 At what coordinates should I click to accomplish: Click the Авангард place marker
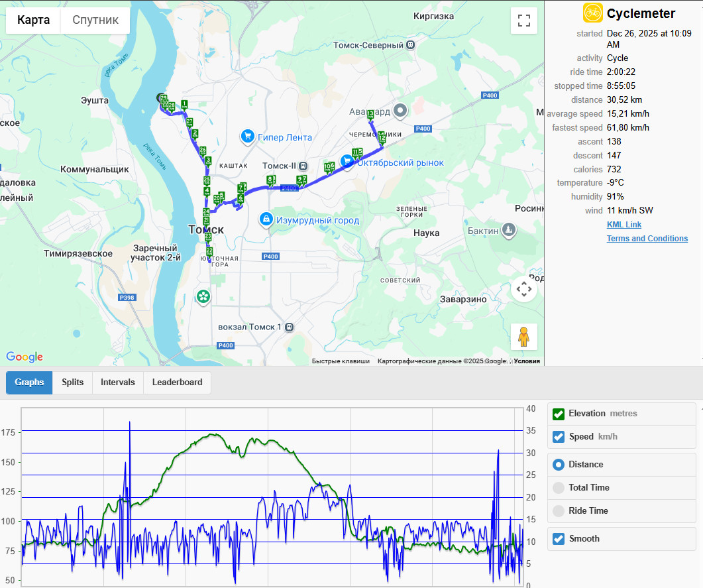click(400, 110)
